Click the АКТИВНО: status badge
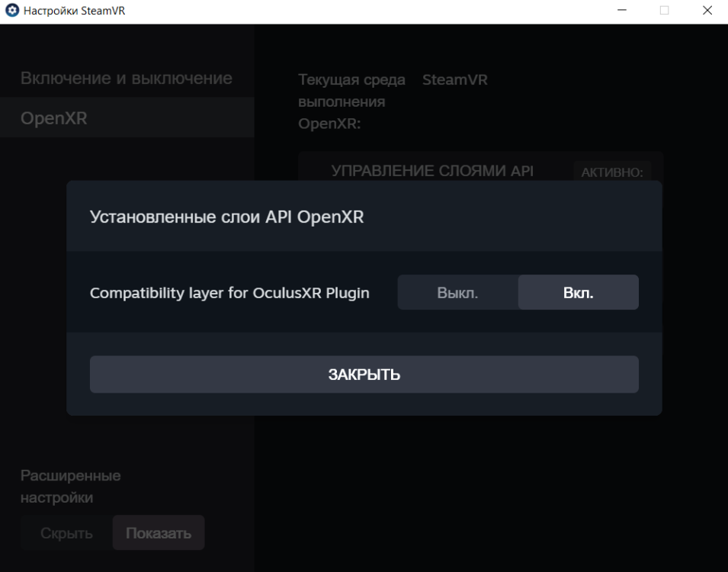This screenshot has height=572, width=728. point(612,172)
